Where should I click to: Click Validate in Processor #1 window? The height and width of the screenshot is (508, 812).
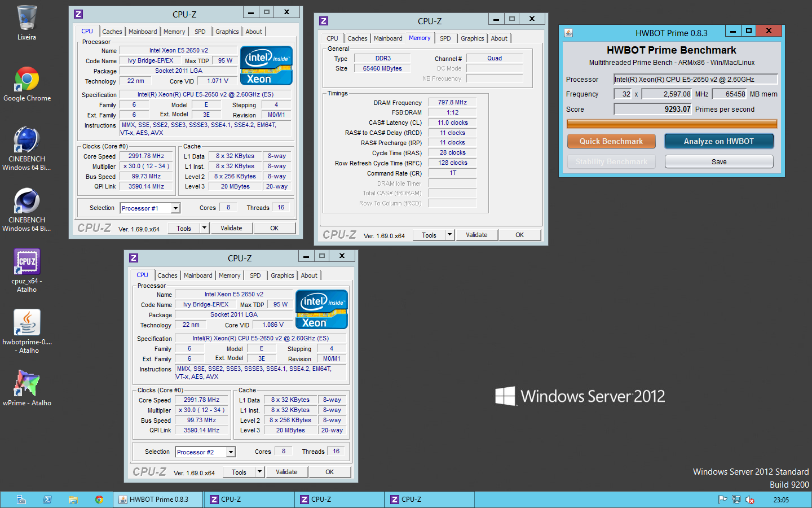click(231, 228)
